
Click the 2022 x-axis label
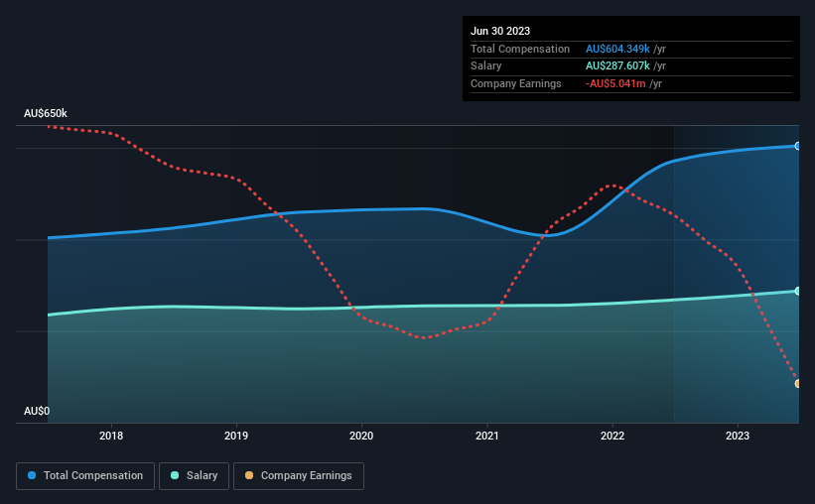tap(612, 436)
